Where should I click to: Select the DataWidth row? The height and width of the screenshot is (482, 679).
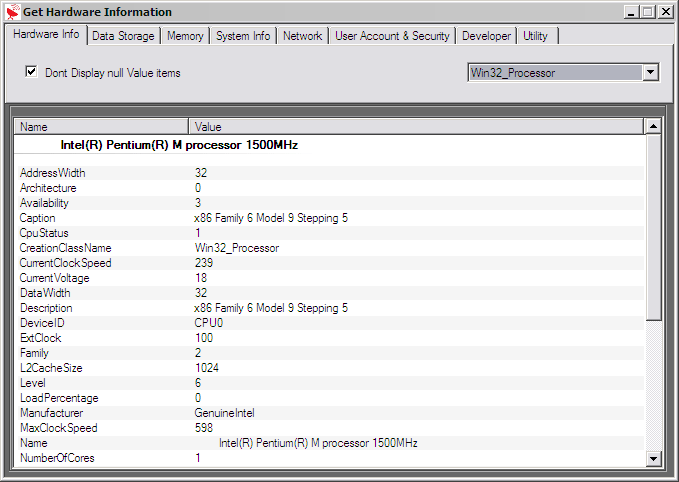[x=329, y=293]
